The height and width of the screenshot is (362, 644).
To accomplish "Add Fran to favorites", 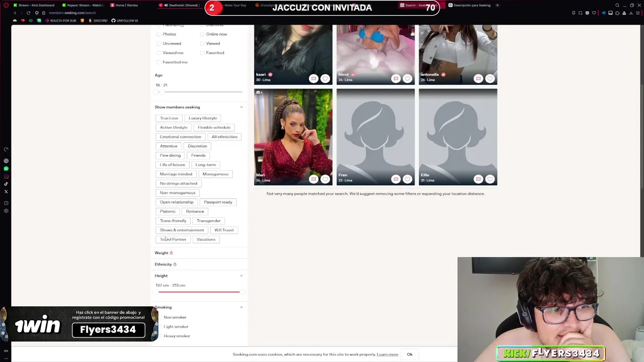I will click(408, 179).
